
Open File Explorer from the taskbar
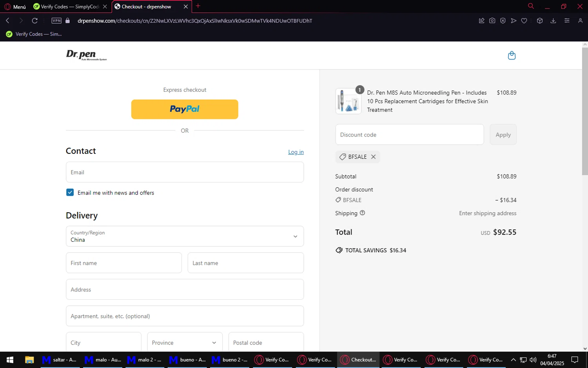pyautogui.click(x=29, y=360)
